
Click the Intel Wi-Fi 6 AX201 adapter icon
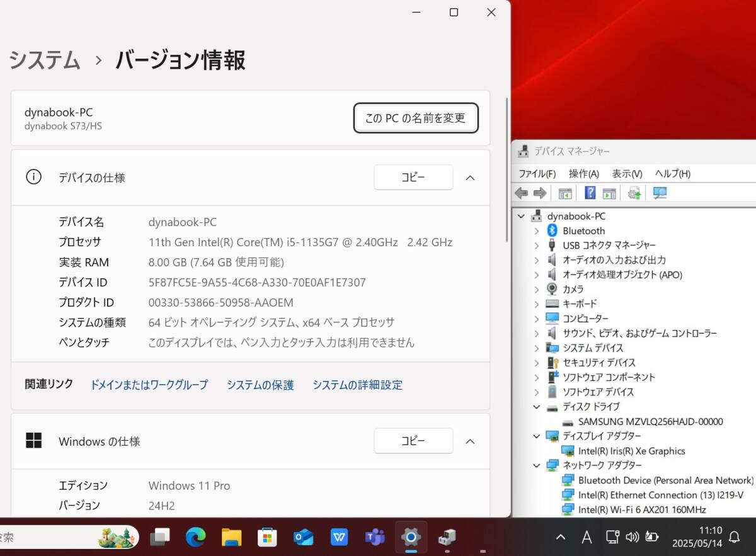coord(568,509)
